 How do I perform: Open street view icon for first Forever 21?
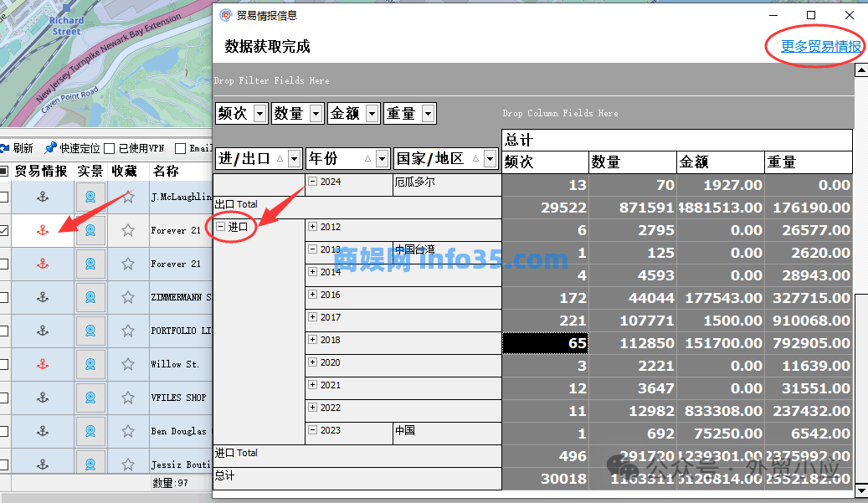(90, 230)
